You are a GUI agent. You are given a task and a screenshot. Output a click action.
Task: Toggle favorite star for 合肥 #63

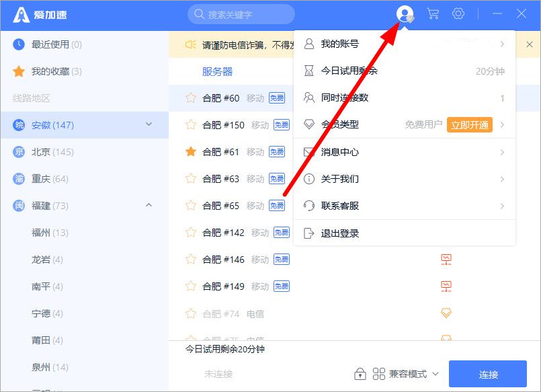tap(191, 178)
